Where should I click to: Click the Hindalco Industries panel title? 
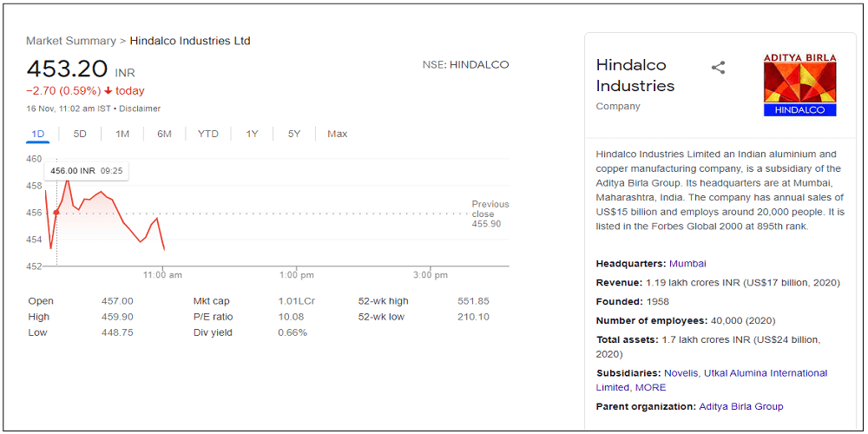pos(635,76)
